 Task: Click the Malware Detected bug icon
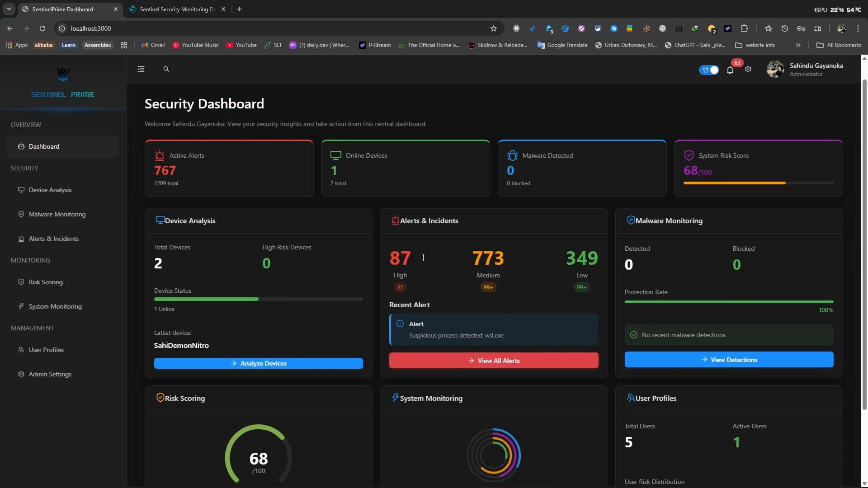pos(512,155)
